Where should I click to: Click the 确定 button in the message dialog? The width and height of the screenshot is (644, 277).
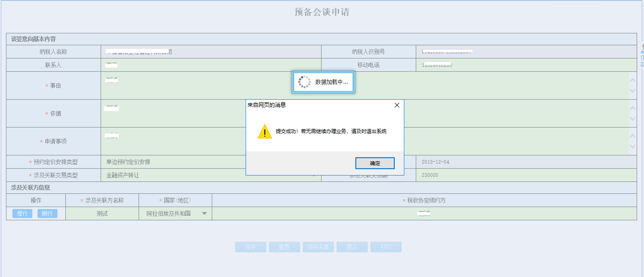(375, 163)
